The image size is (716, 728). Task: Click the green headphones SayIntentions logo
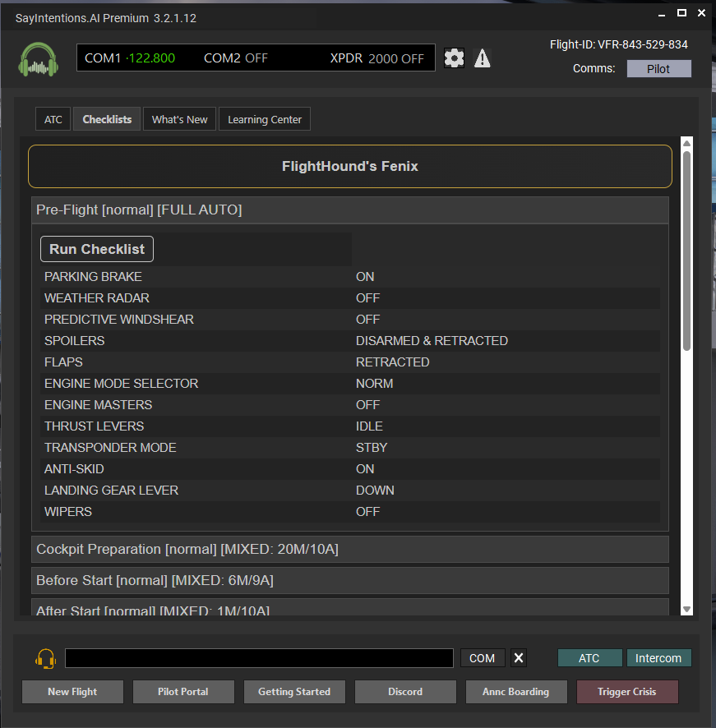[x=38, y=59]
